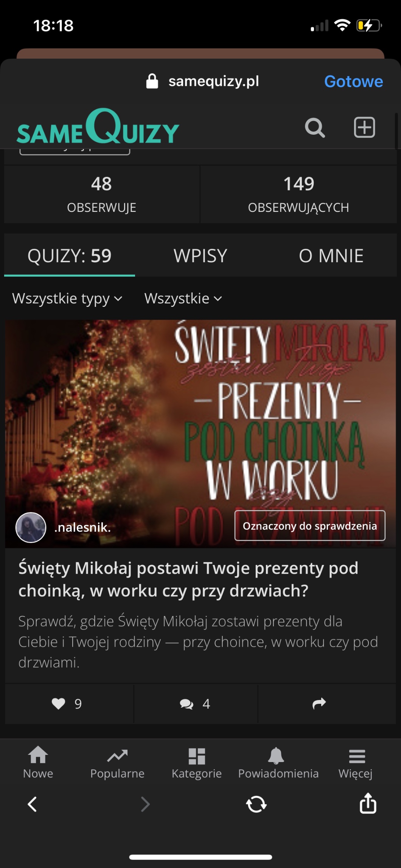Reload the page with refresh icon
Viewport: 401px width, 868px height.
click(256, 804)
